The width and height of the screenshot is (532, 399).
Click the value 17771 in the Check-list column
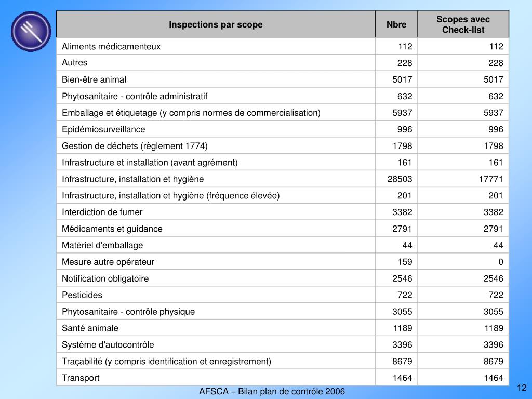click(x=490, y=179)
